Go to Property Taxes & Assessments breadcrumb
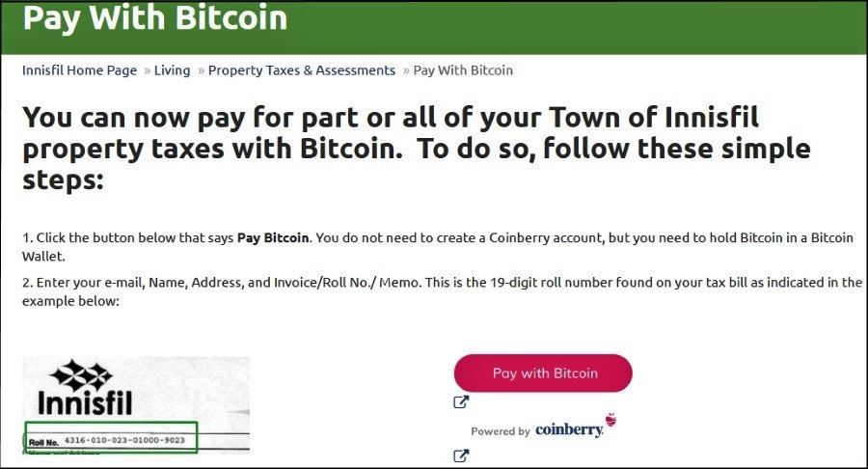 (x=302, y=70)
